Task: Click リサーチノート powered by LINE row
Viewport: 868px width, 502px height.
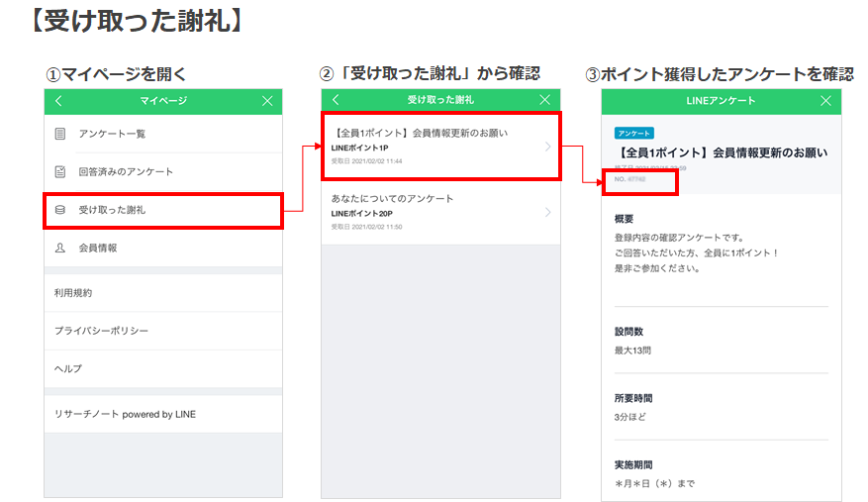Action: [x=163, y=414]
